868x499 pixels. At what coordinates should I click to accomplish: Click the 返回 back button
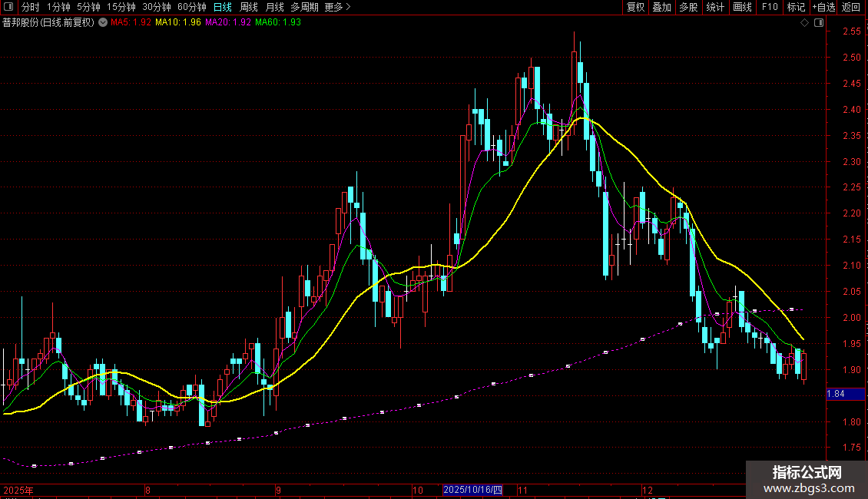click(x=851, y=7)
